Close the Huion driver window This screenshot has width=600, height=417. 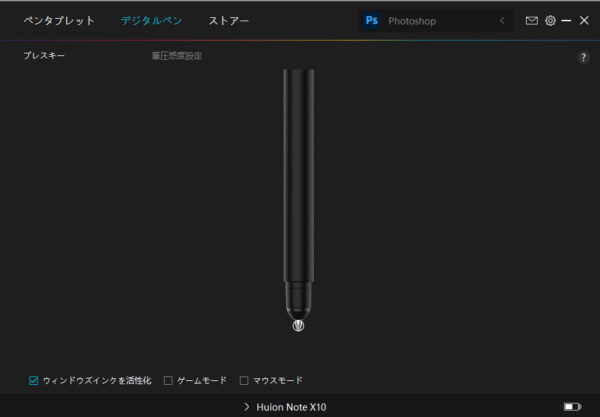coord(584,21)
